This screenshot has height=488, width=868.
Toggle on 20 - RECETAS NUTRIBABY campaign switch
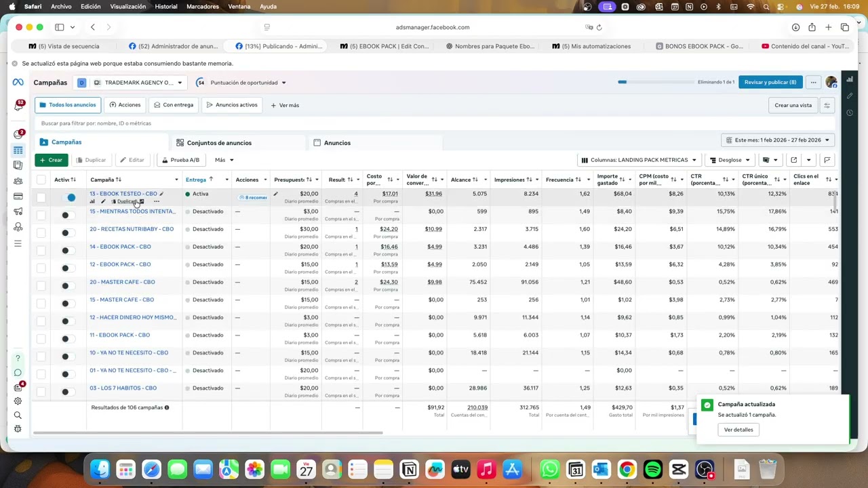pyautogui.click(x=68, y=232)
